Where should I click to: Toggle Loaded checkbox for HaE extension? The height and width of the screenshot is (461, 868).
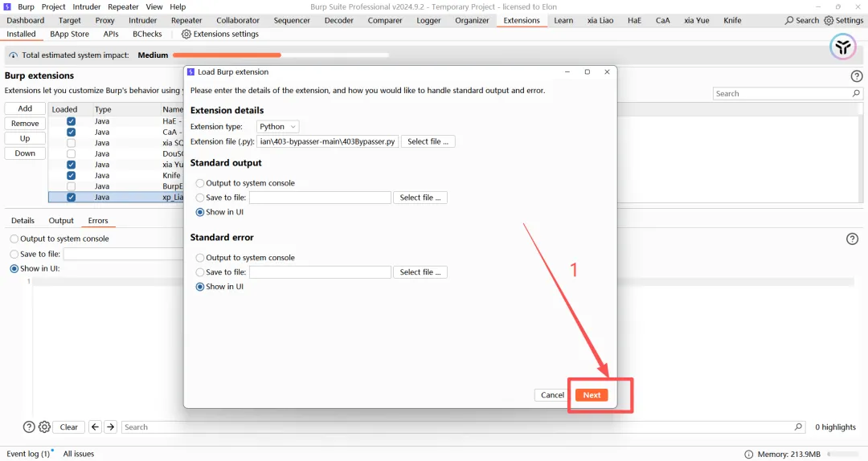(x=71, y=121)
